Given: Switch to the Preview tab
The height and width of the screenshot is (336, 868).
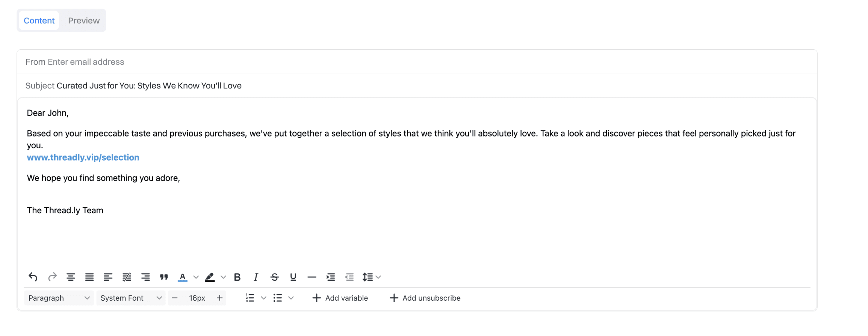Looking at the screenshot, I should (x=83, y=20).
